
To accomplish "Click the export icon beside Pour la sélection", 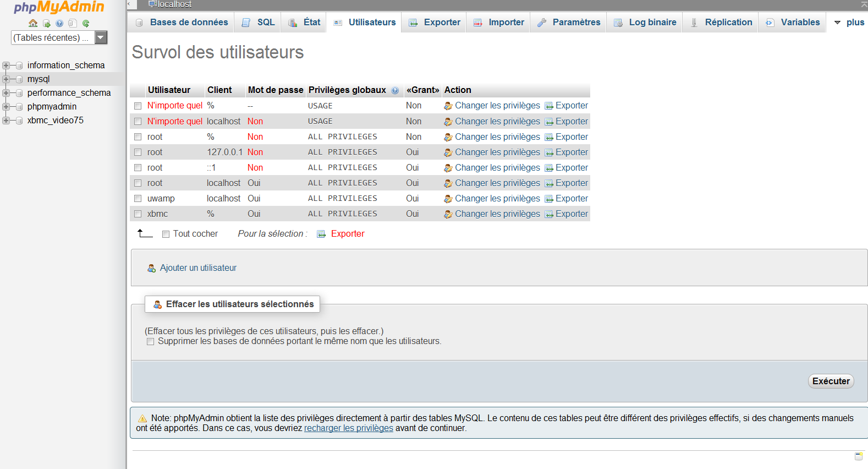I will point(321,234).
